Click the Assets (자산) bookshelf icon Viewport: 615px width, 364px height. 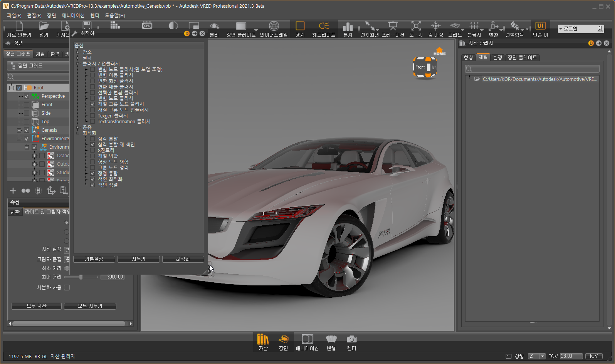point(263,339)
